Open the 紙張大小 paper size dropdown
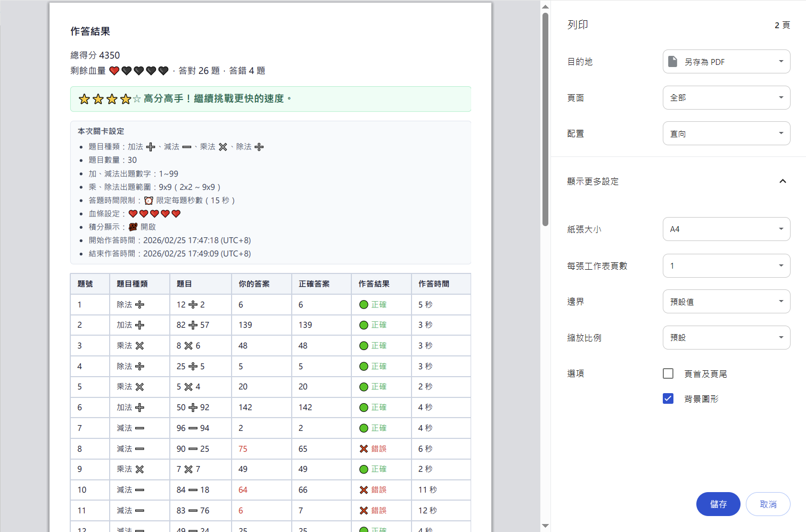The width and height of the screenshot is (806, 532). tap(726, 229)
